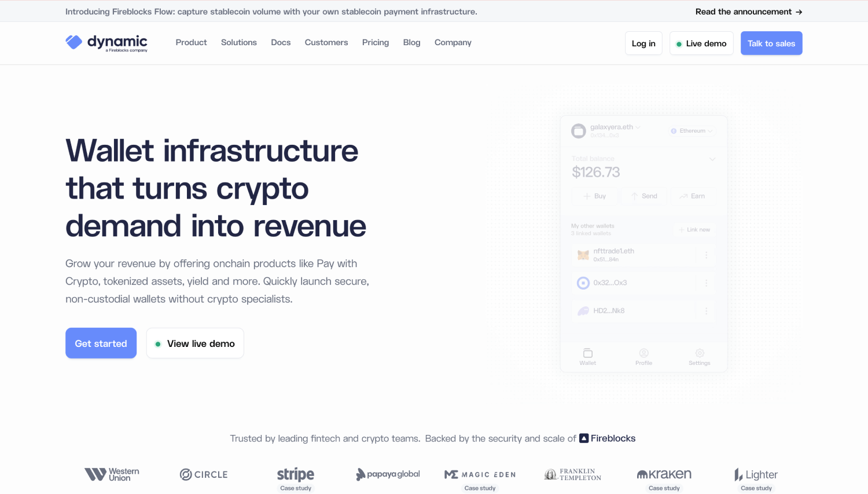Click the $126.73 balance amount

pyautogui.click(x=595, y=172)
